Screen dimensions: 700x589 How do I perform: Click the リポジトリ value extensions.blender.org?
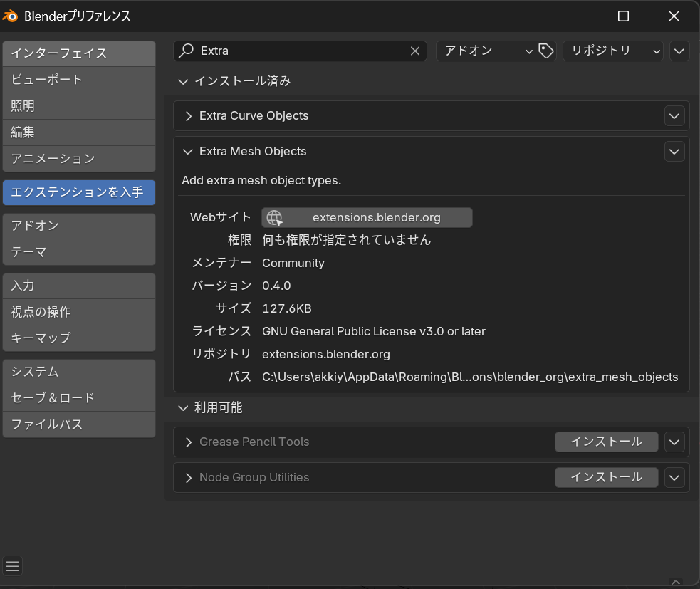coord(326,354)
